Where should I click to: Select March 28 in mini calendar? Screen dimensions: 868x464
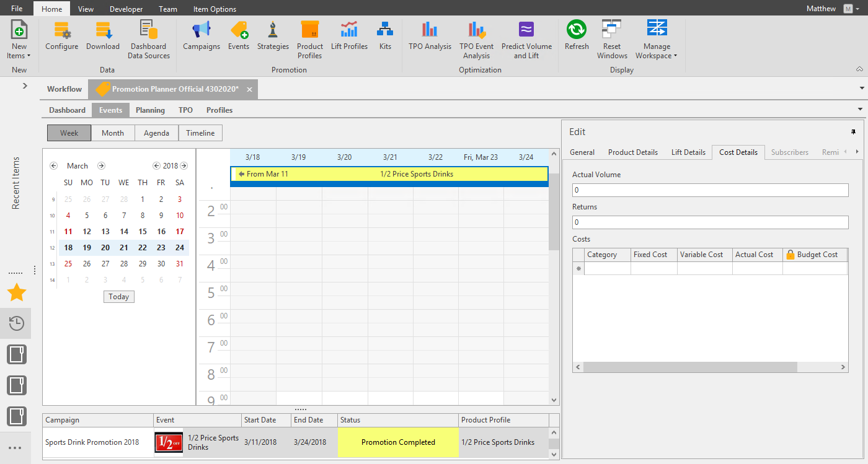point(124,264)
